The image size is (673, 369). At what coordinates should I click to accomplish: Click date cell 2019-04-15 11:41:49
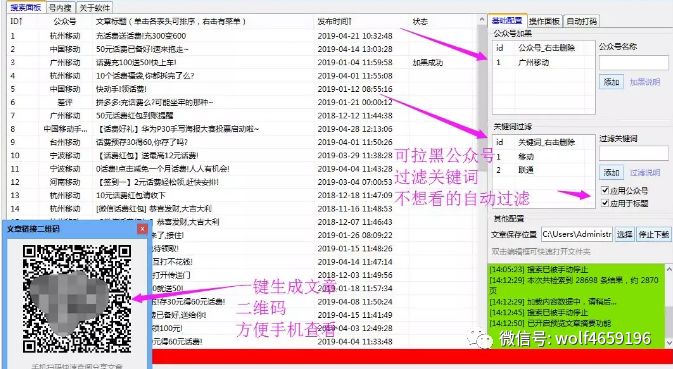point(355,315)
